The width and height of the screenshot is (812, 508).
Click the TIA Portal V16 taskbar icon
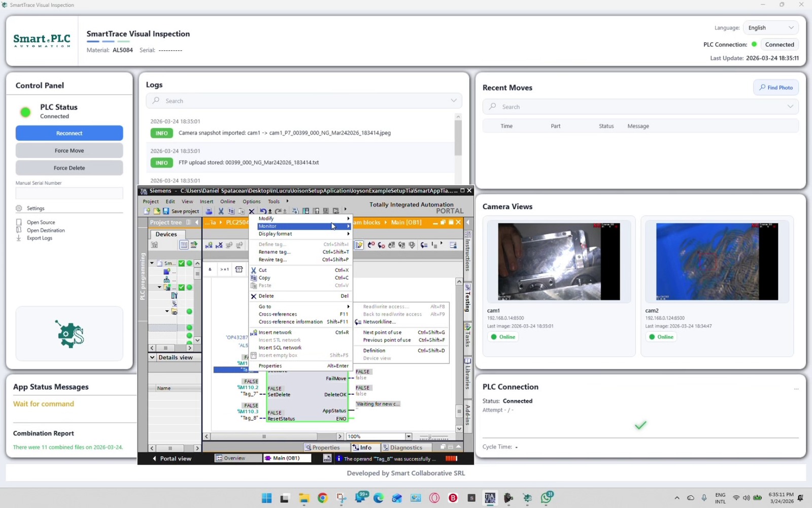point(490,498)
